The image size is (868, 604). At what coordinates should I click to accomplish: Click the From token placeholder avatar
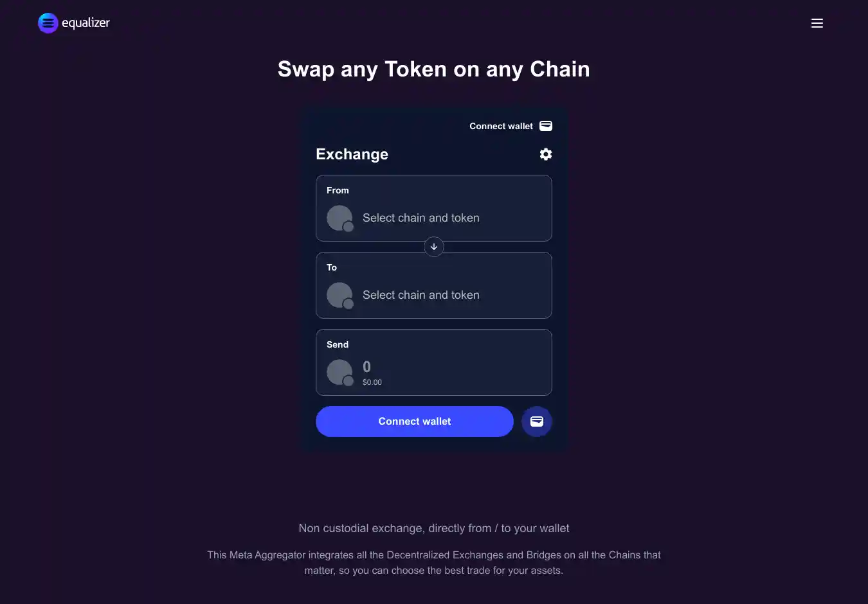(339, 218)
